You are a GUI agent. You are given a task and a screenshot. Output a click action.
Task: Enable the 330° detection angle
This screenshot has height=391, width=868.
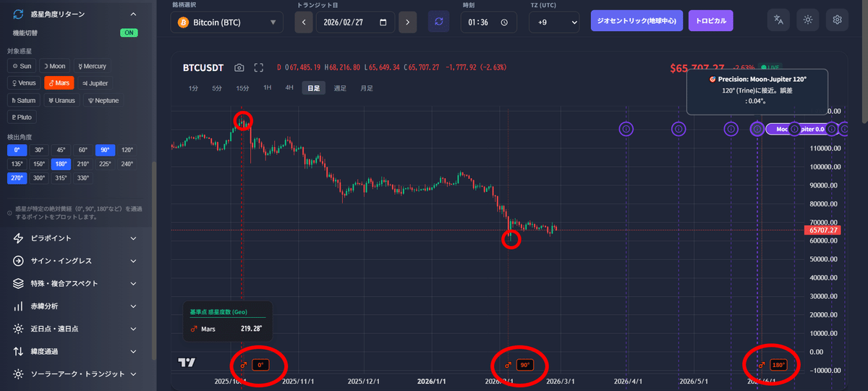tap(83, 177)
